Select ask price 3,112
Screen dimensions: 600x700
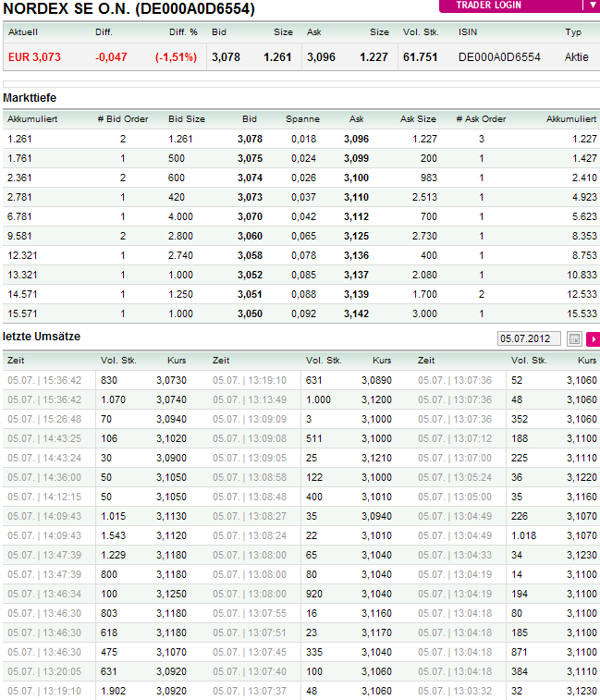[356, 216]
